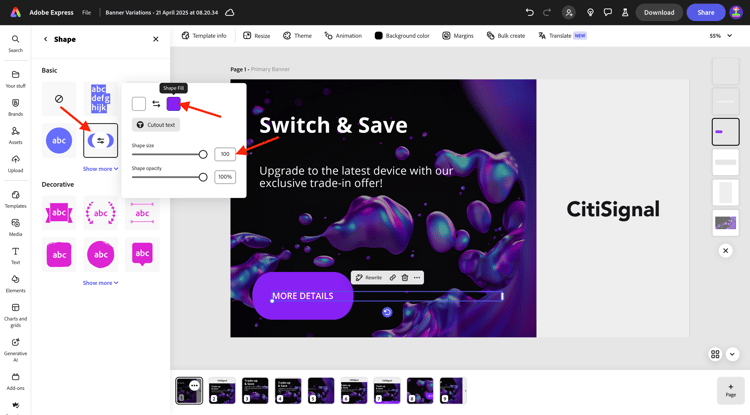
Task: Go back from the Shape panel
Action: (x=45, y=39)
